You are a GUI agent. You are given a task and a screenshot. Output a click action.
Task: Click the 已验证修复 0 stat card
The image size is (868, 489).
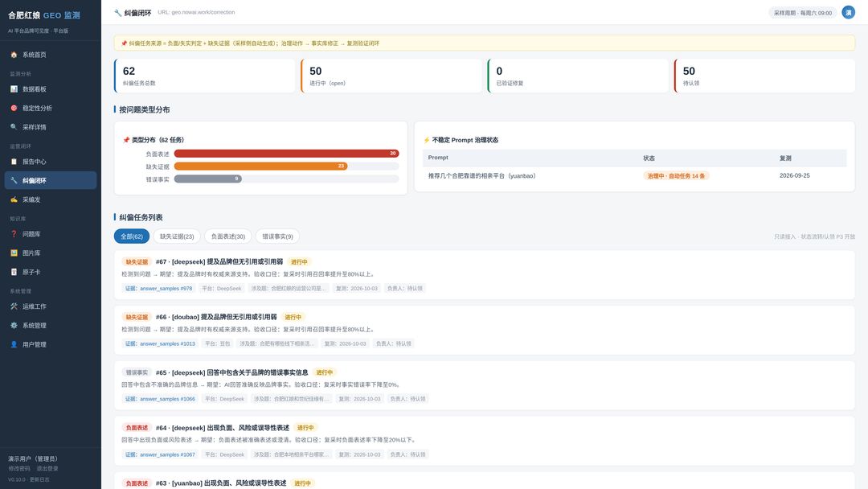pos(578,76)
